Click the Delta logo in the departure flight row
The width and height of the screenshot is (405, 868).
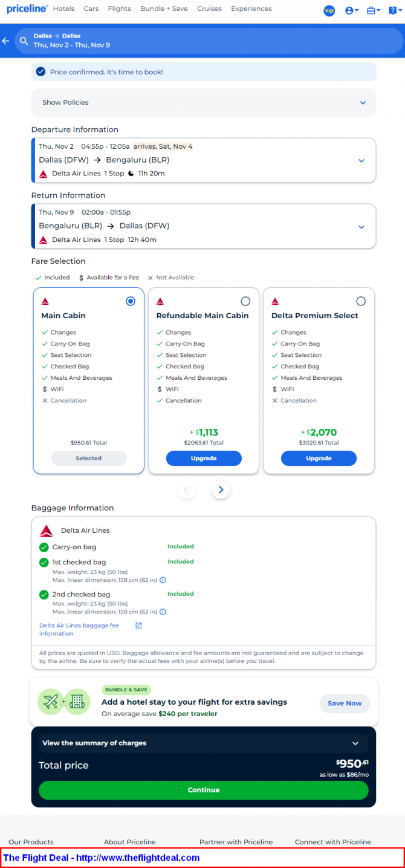coord(44,174)
